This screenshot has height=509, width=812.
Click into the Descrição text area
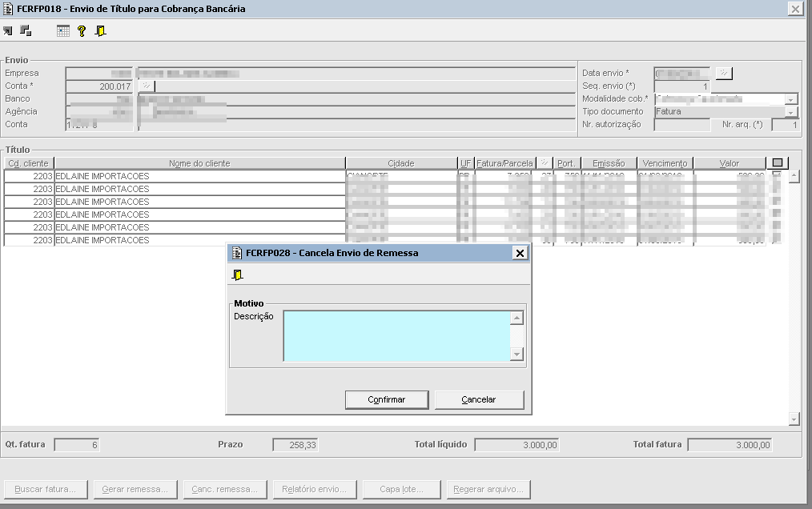pyautogui.click(x=396, y=335)
